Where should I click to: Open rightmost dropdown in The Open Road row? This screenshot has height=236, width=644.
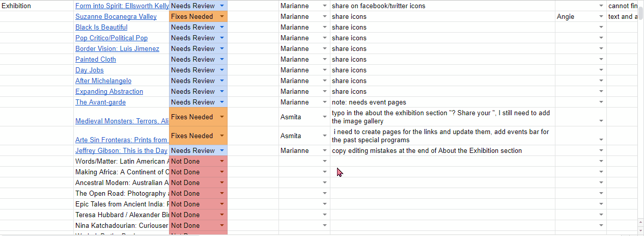click(x=601, y=193)
